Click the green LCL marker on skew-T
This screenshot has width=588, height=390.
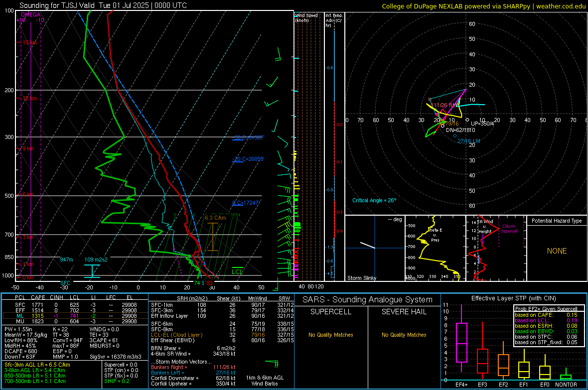237,271
